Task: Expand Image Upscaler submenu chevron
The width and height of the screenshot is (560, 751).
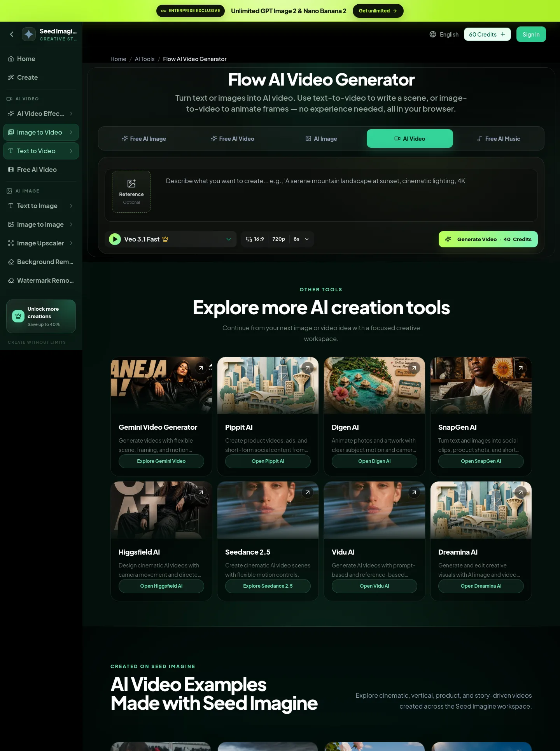Action: (71, 243)
